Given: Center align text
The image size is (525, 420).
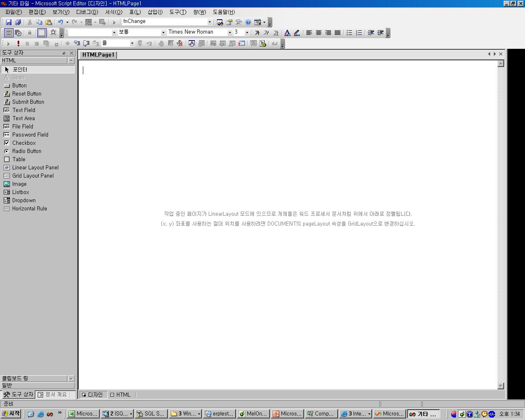Looking at the screenshot, I should (x=318, y=33).
